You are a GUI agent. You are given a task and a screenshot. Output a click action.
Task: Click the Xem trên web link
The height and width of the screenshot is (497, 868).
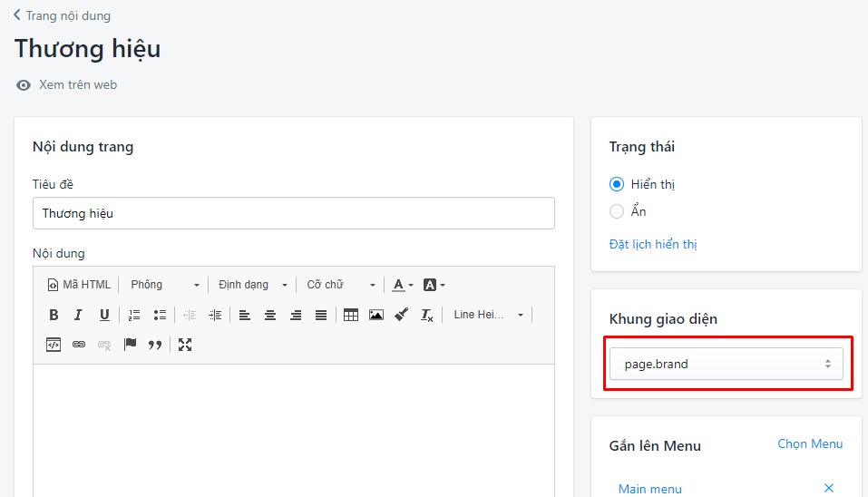pos(78,84)
